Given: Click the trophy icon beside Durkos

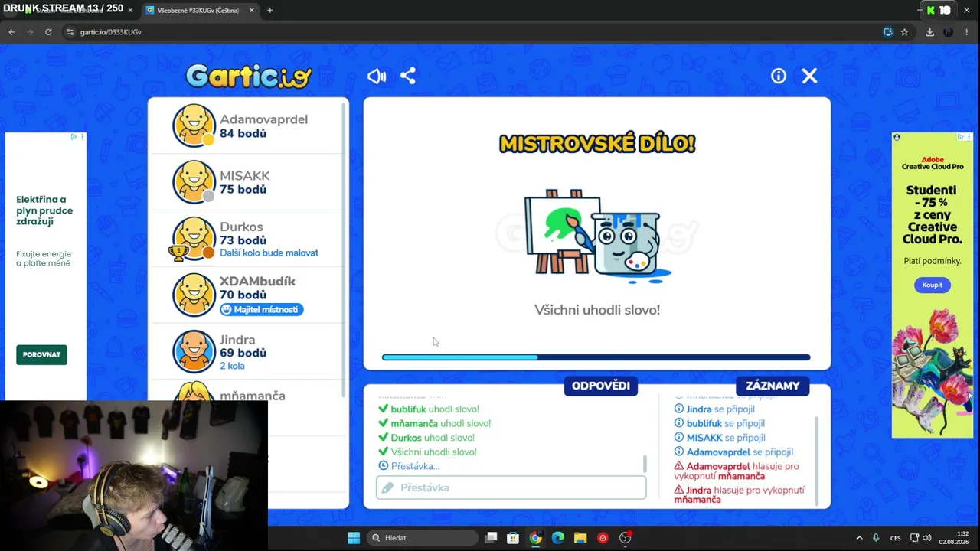Looking at the screenshot, I should (178, 251).
